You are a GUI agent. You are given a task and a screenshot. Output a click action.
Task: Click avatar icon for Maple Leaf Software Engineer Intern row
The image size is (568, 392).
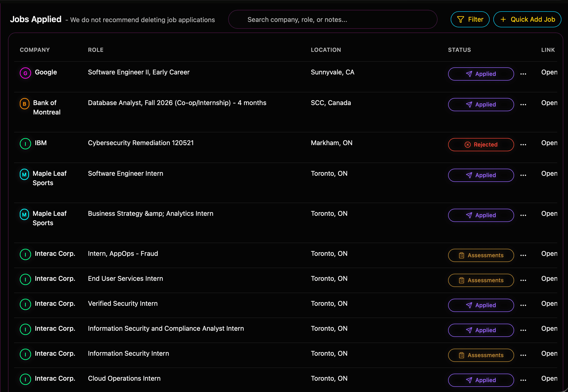point(24,174)
